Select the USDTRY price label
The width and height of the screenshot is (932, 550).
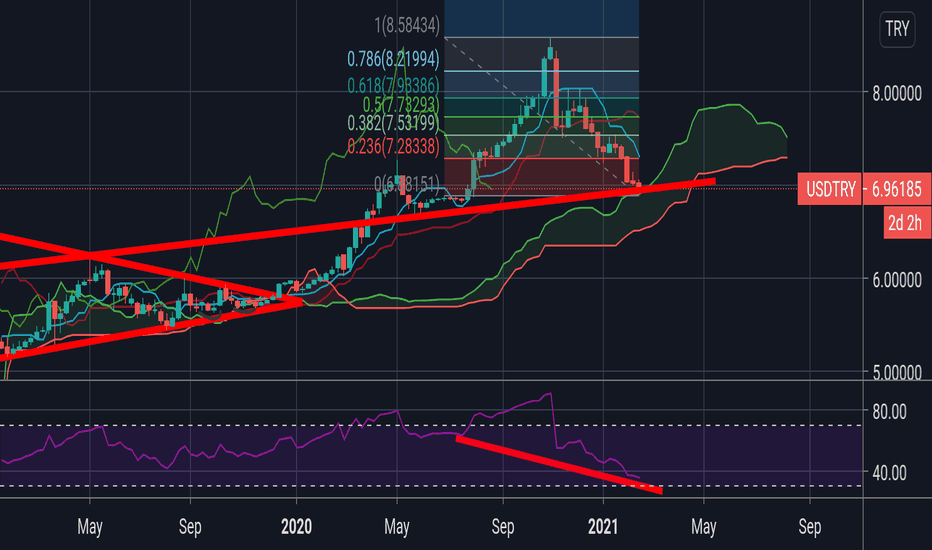pyautogui.click(x=830, y=189)
